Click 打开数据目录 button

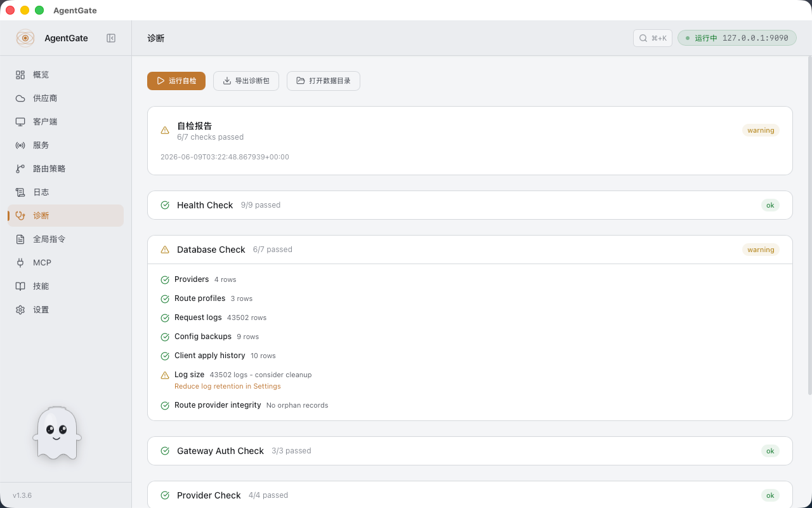324,81
